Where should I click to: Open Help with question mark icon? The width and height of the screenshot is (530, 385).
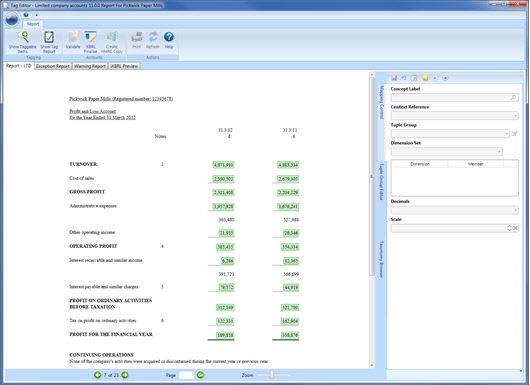coord(169,37)
